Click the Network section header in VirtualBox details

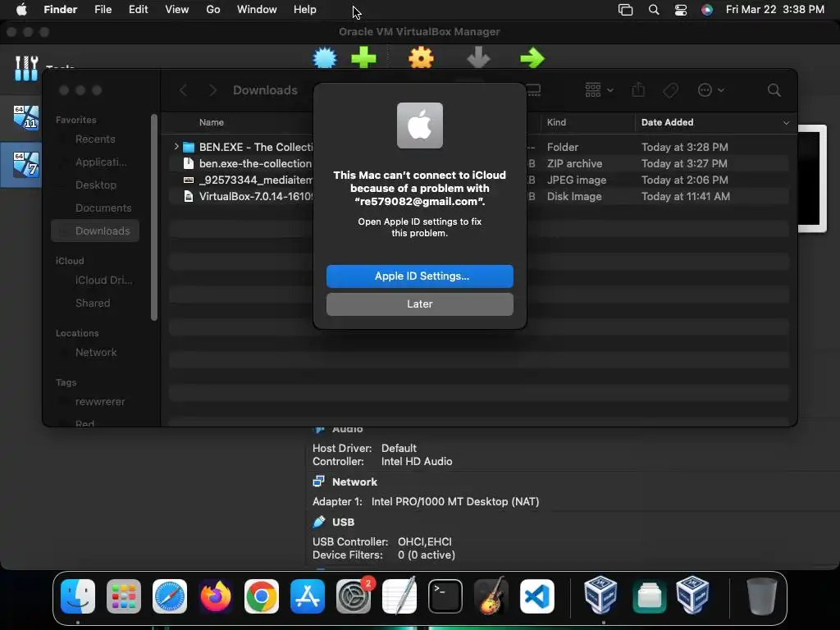(x=354, y=482)
